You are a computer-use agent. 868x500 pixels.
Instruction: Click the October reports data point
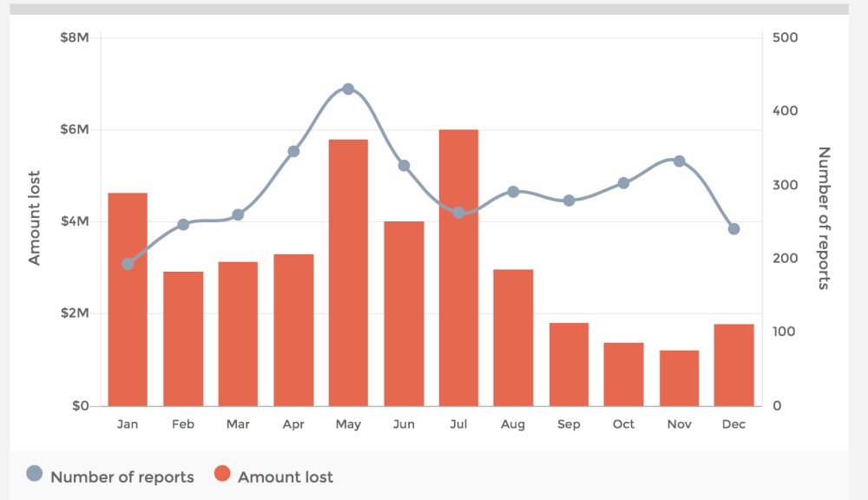pos(623,182)
